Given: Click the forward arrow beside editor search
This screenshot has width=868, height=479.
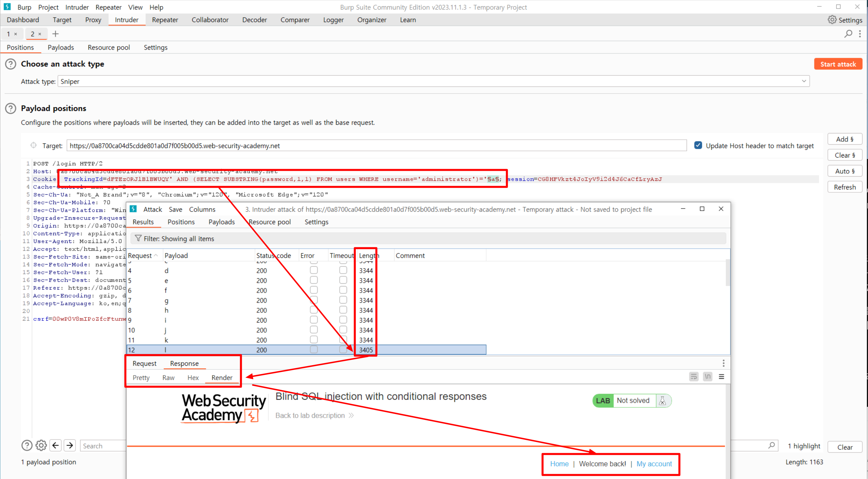Looking at the screenshot, I should (70, 445).
